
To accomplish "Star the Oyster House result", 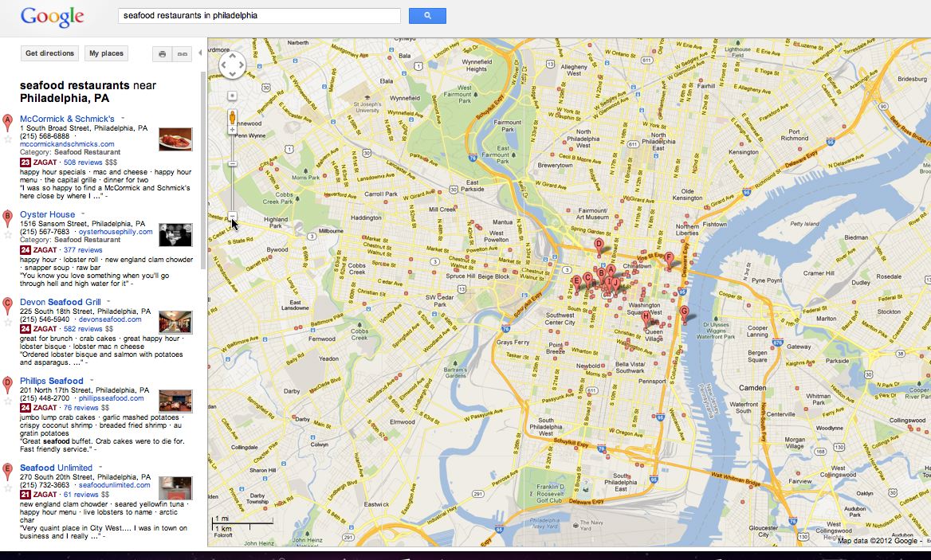I will coord(8,235).
